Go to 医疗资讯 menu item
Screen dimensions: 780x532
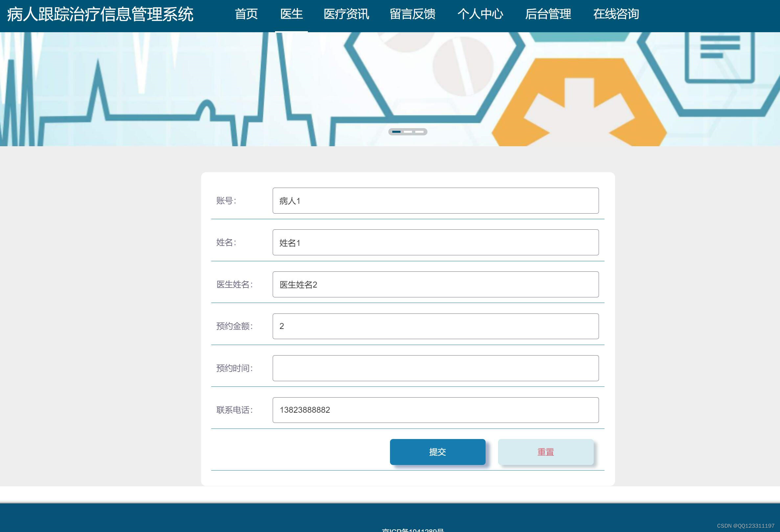pos(346,14)
